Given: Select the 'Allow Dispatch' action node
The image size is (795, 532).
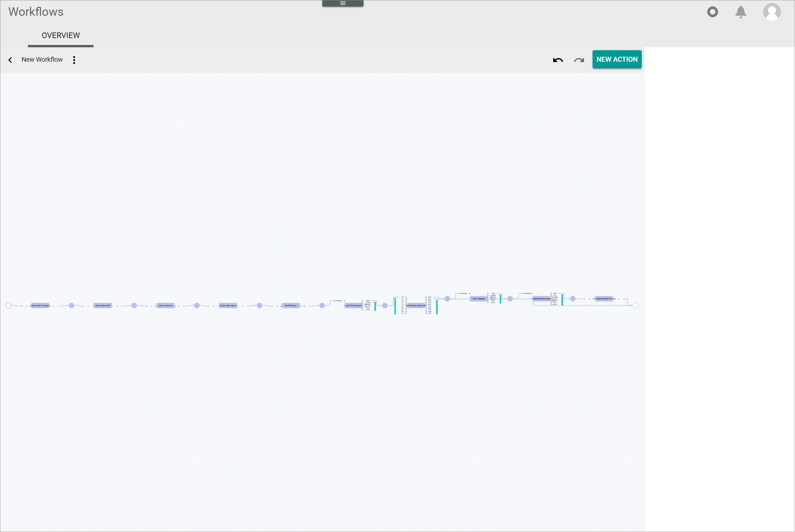Looking at the screenshot, I should [x=479, y=299].
